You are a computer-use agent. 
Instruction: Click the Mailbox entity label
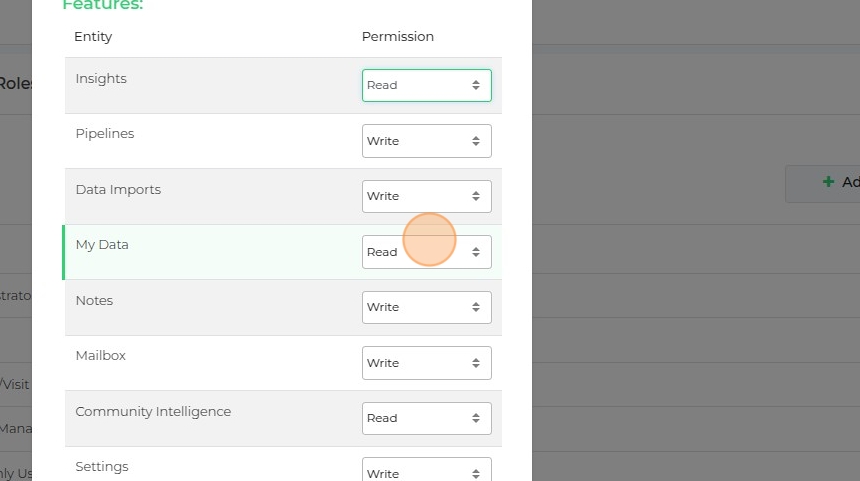click(x=101, y=356)
